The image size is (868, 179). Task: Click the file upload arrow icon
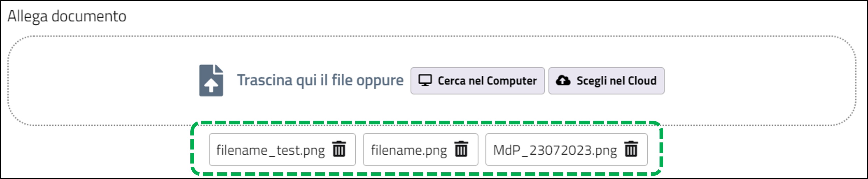click(211, 80)
